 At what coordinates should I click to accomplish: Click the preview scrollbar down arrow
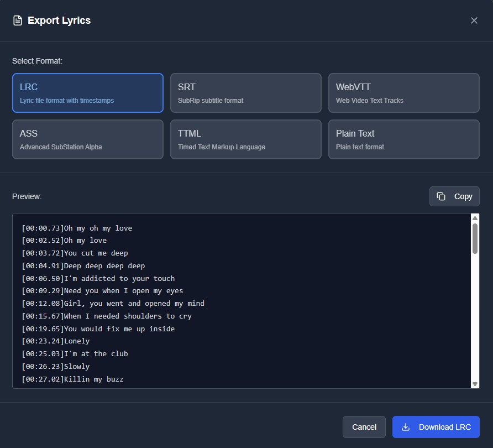pos(475,384)
